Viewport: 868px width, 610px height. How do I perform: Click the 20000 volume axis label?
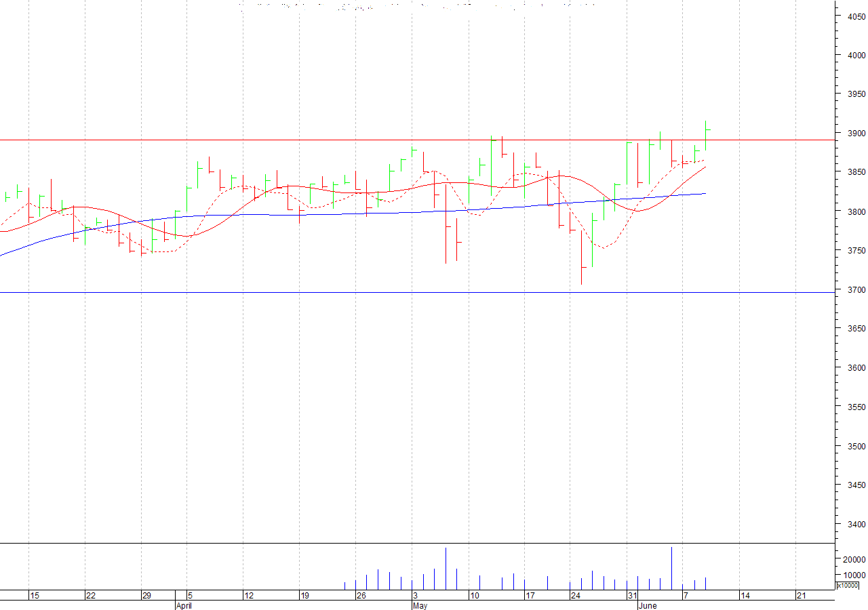pos(854,559)
